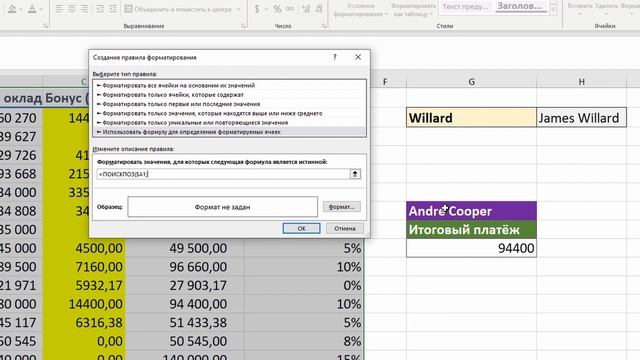The height and width of the screenshot is (360, 640).
Task: Open the 'Вставить' cells menu
Action: (580, 9)
